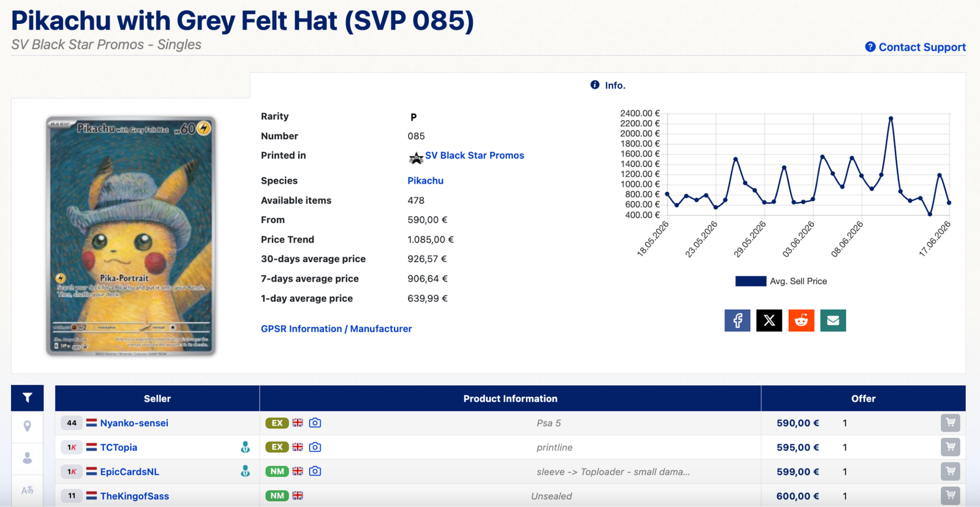Screen dimensions: 980x507
Task: Click the Seller column header
Action: (x=157, y=399)
